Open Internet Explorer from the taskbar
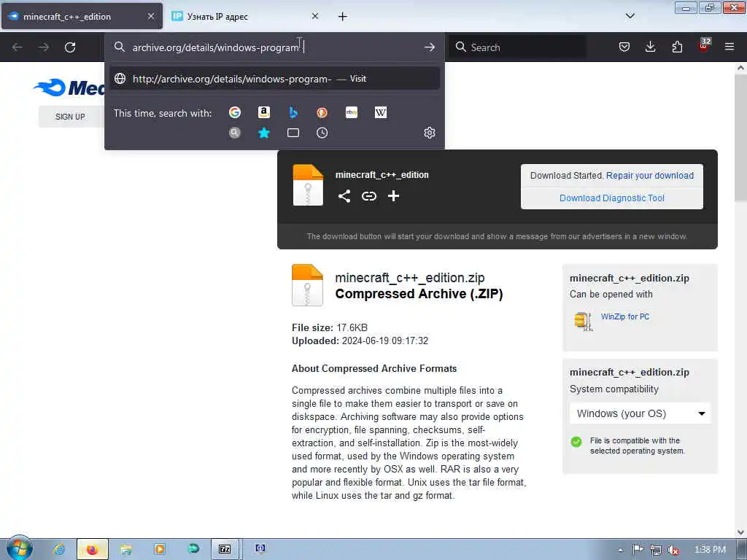The image size is (747, 560). click(x=59, y=549)
